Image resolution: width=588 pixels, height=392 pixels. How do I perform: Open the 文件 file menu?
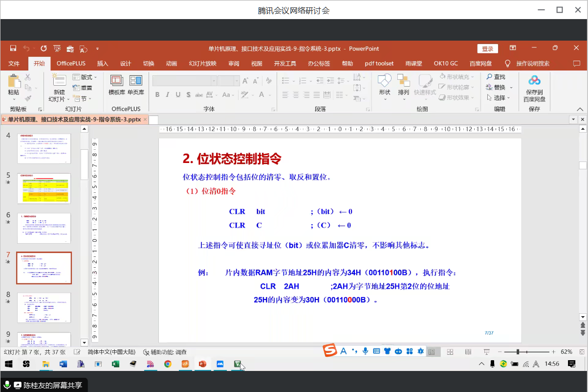click(14, 64)
